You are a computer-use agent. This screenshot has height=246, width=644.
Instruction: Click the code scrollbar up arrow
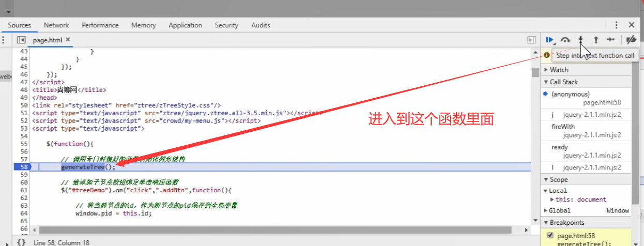[x=535, y=52]
